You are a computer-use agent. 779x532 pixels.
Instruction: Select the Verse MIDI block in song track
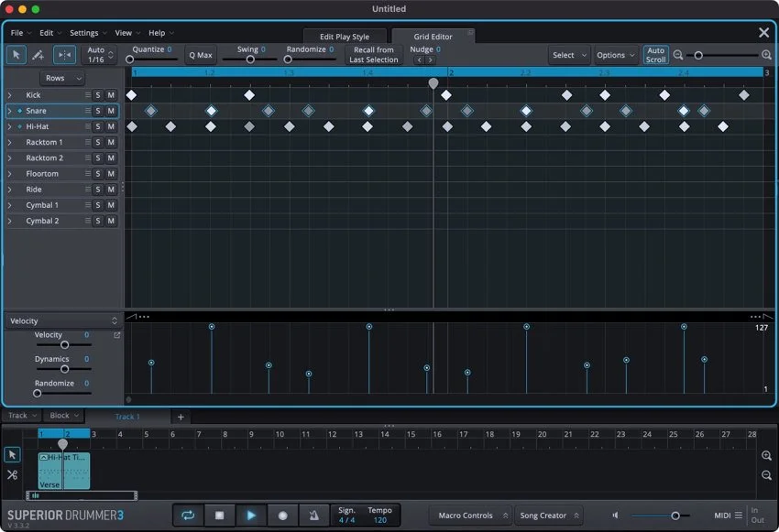pos(64,471)
